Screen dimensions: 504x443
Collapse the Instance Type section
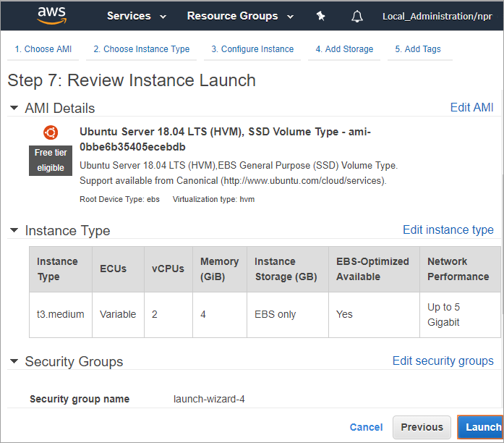[x=14, y=231]
